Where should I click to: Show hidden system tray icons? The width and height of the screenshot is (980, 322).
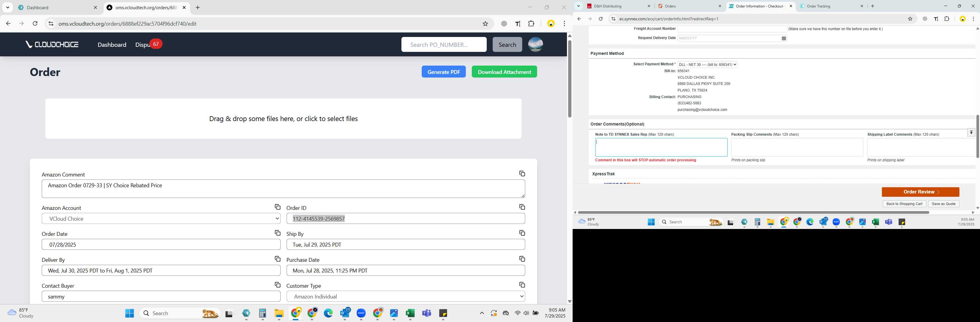coord(482,313)
